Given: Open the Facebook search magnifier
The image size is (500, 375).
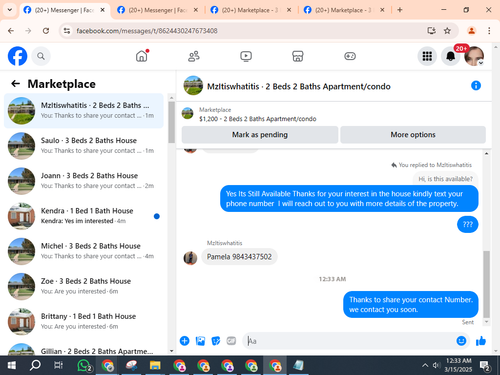Looking at the screenshot, I should [41, 56].
